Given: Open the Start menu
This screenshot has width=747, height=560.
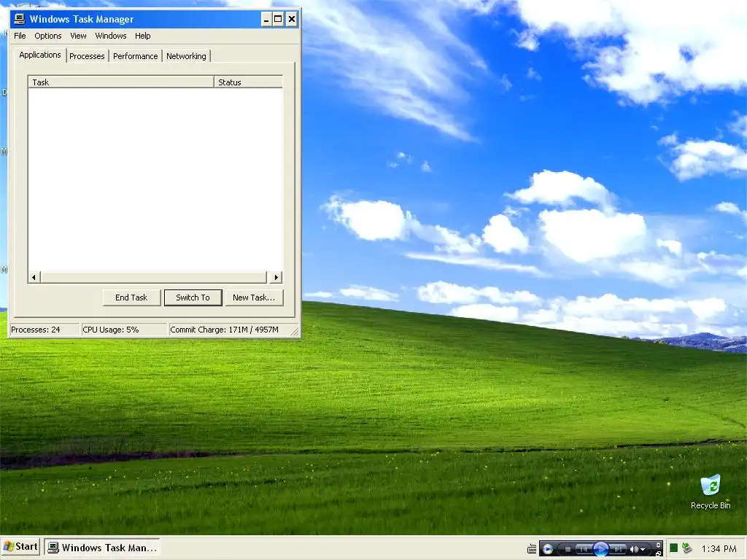Looking at the screenshot, I should click(20, 547).
